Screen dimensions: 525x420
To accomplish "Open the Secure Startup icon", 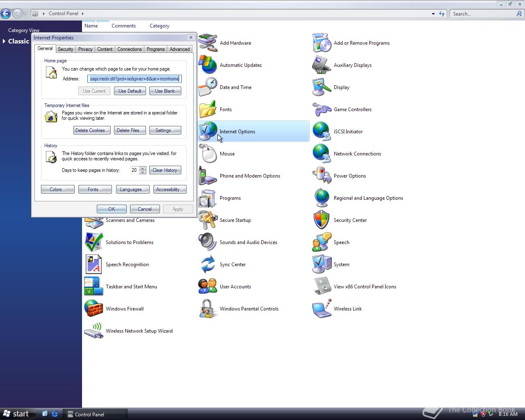I will click(208, 220).
